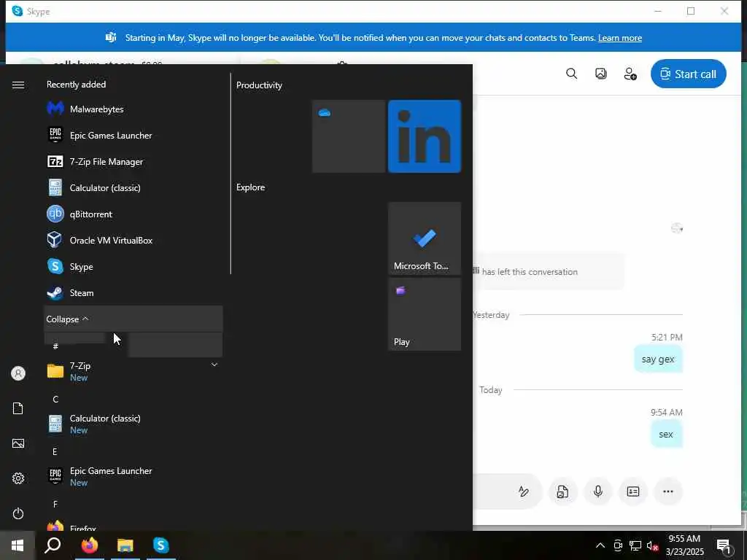Open Calculator (classic) under letter C
This screenshot has height=560, width=747.
pyautogui.click(x=133, y=424)
